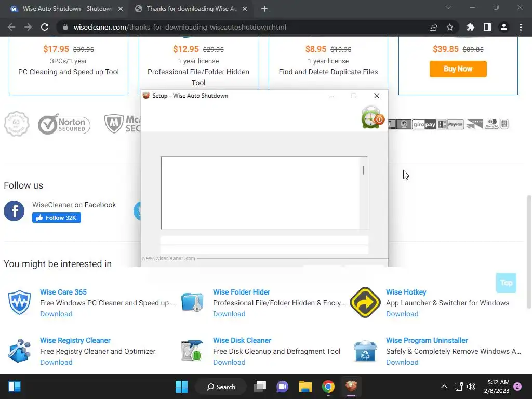The width and height of the screenshot is (532, 399).
Task: Open clock and calendar 5:12 AM
Action: [x=497, y=387]
